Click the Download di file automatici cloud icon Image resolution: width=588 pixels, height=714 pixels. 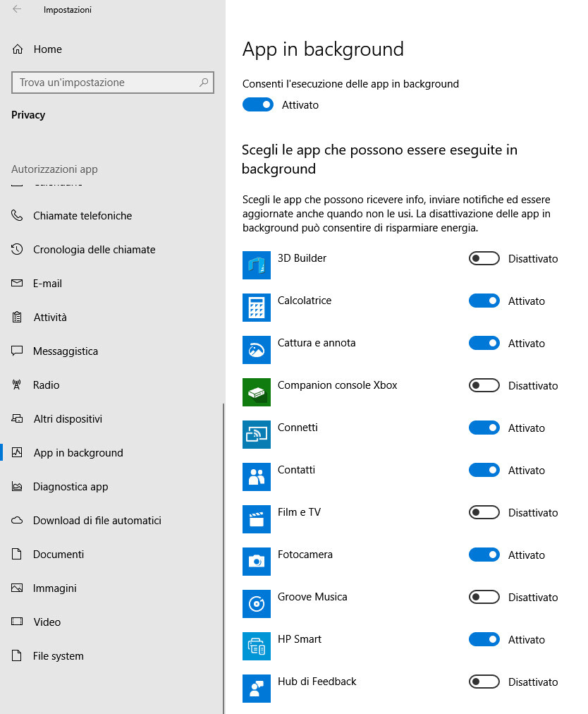[x=17, y=520]
